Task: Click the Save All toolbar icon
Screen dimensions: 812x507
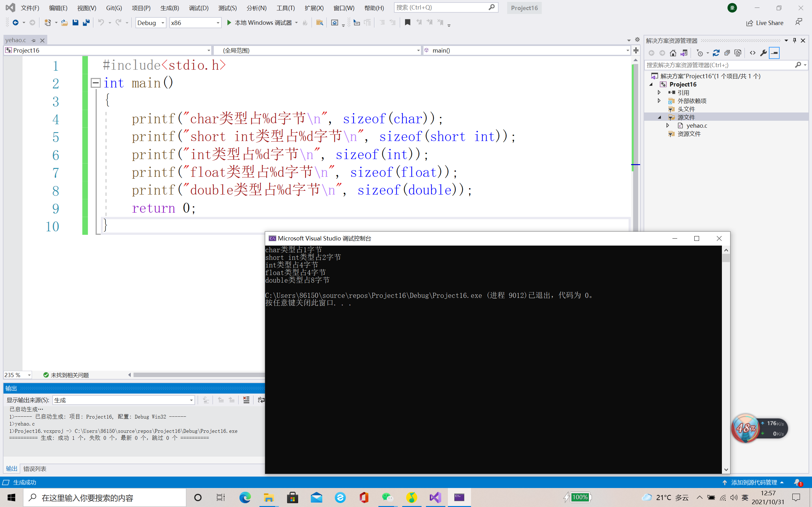Action: (86, 22)
